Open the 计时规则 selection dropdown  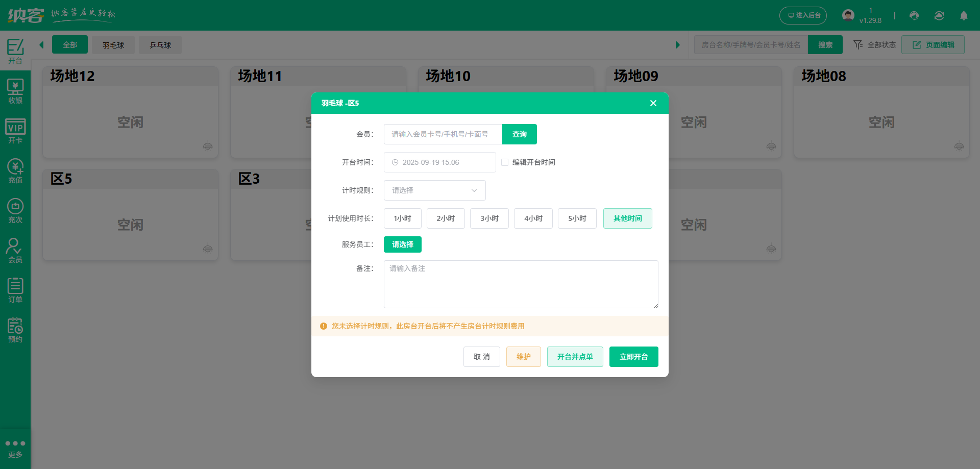(434, 190)
